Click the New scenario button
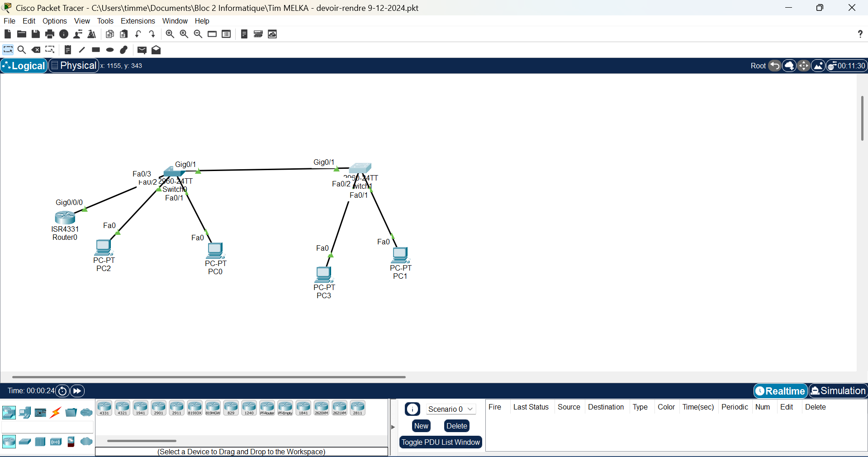 (x=421, y=426)
